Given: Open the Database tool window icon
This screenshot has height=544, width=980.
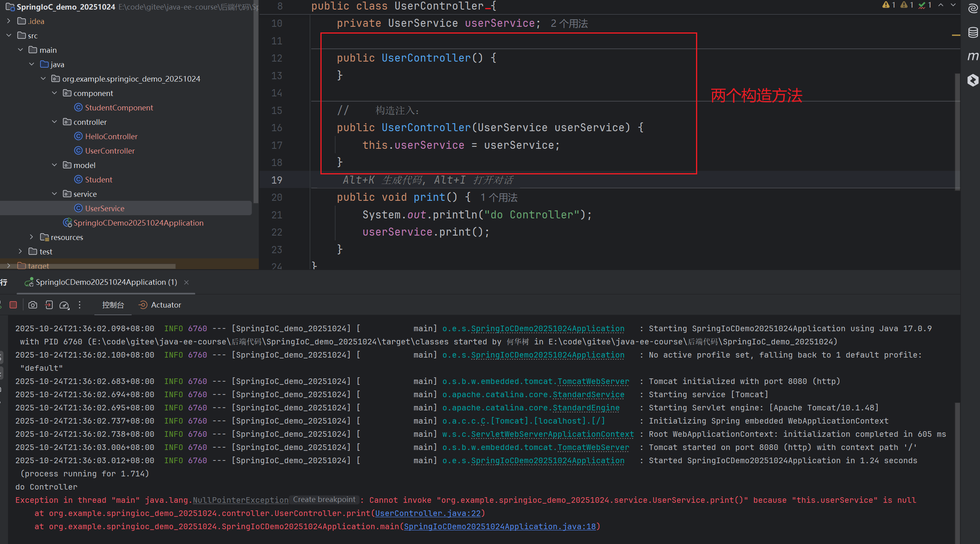Looking at the screenshot, I should click(x=973, y=32).
